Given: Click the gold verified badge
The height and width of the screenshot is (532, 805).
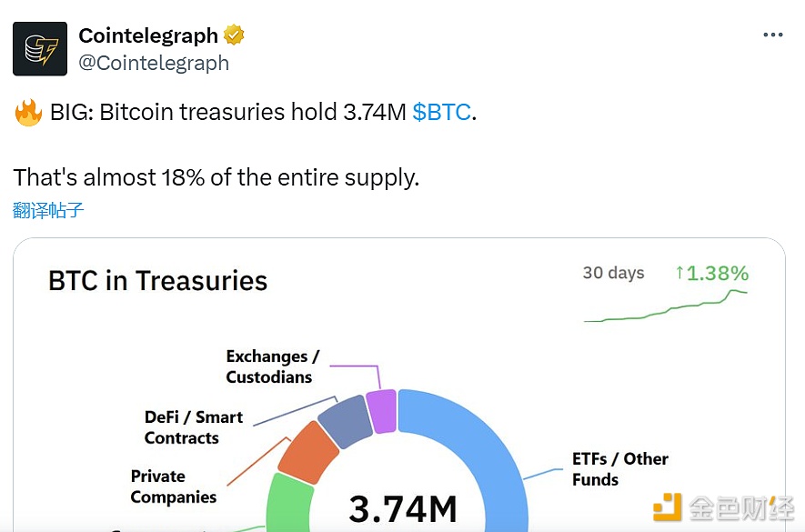Looking at the screenshot, I should pos(234,35).
